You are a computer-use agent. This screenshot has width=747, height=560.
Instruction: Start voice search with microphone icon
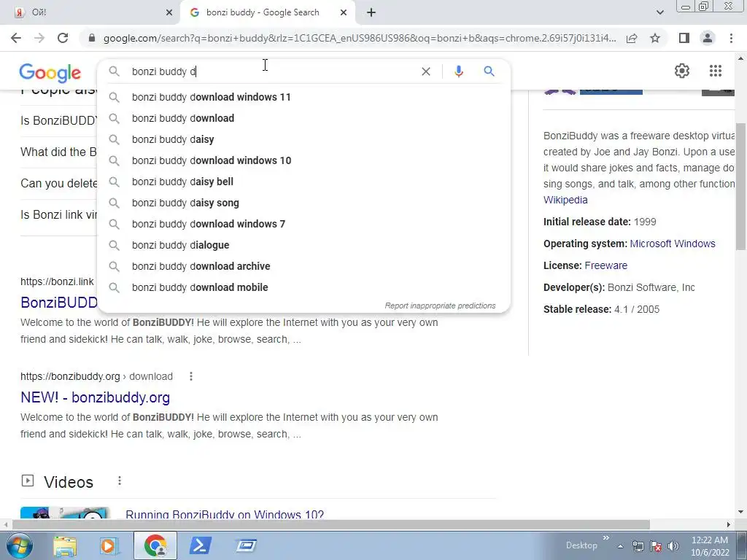[458, 71]
